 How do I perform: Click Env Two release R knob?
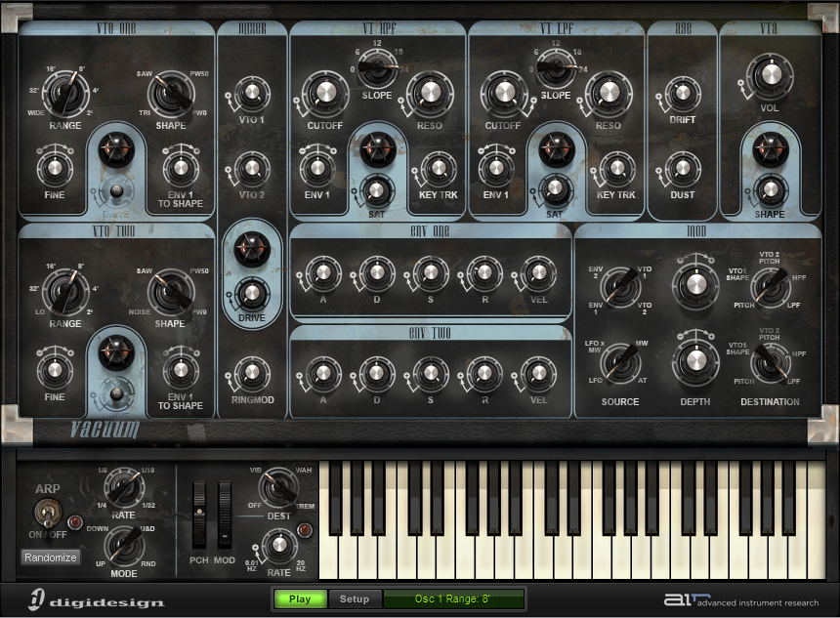(x=484, y=373)
